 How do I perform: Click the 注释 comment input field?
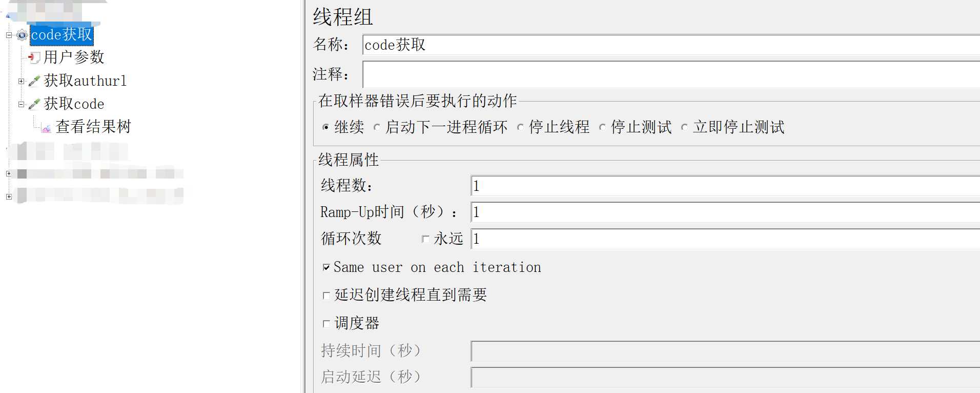click(x=564, y=74)
